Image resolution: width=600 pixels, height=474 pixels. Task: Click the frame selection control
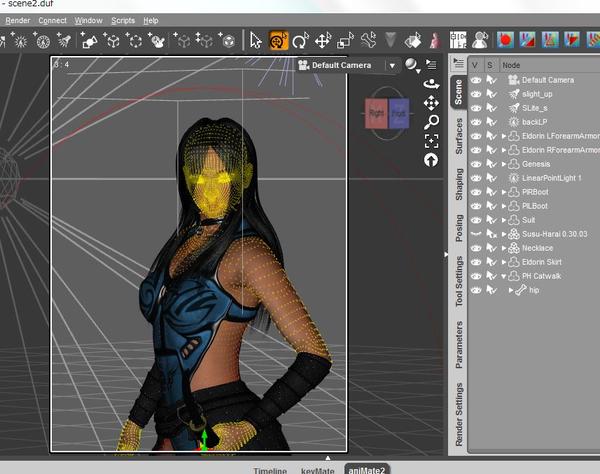[x=432, y=141]
